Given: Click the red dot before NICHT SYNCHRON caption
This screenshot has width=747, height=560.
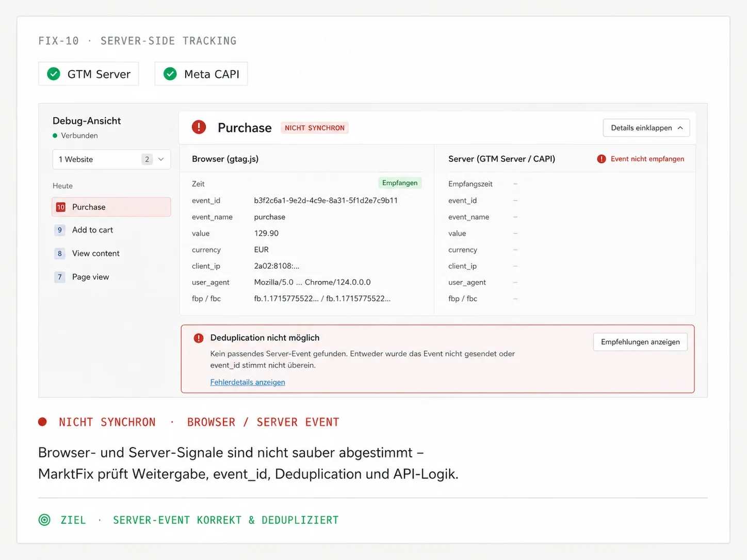Looking at the screenshot, I should click(42, 422).
